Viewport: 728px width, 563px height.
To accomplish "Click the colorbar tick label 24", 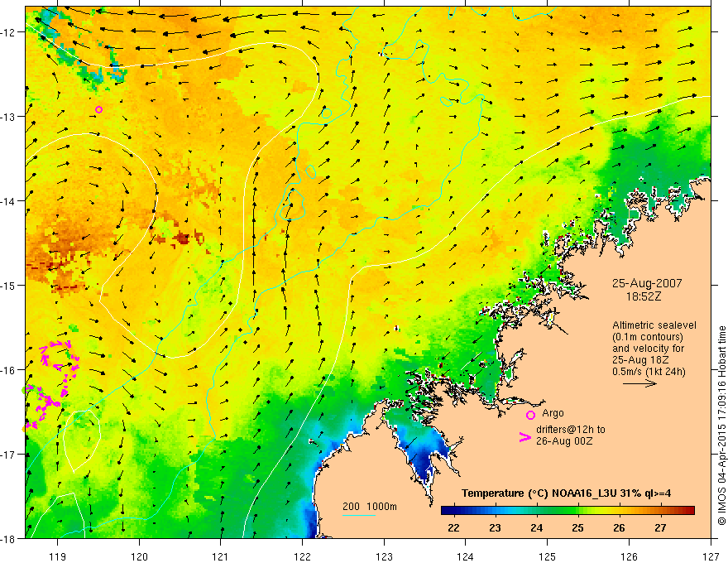I will 536,527.
